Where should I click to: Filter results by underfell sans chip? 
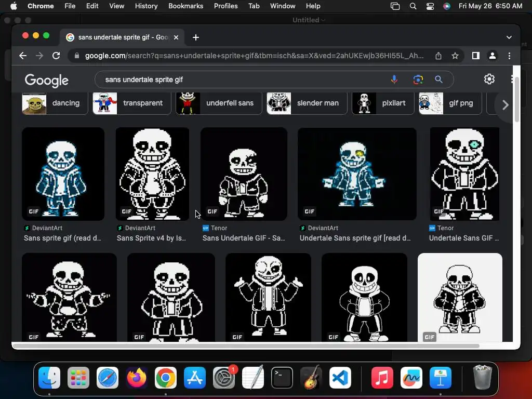click(219, 103)
